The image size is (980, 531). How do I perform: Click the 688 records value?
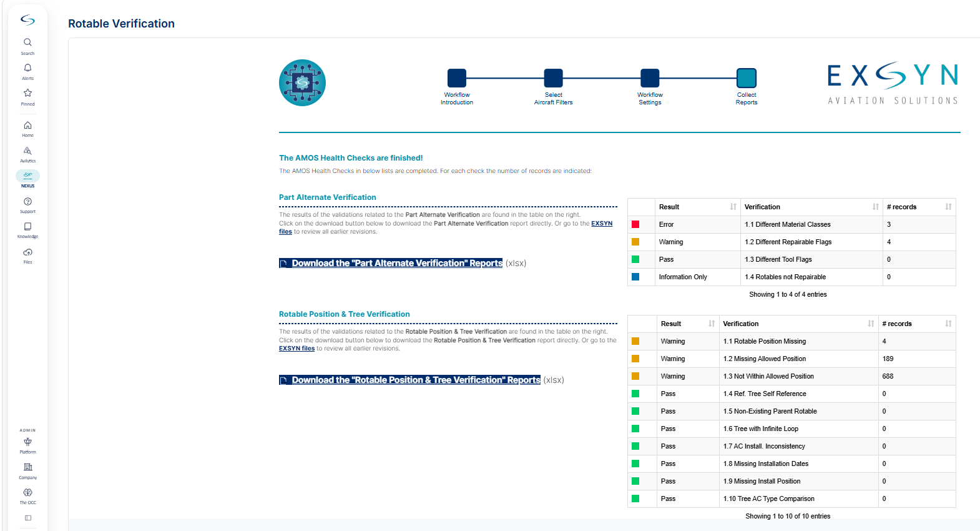tap(888, 376)
